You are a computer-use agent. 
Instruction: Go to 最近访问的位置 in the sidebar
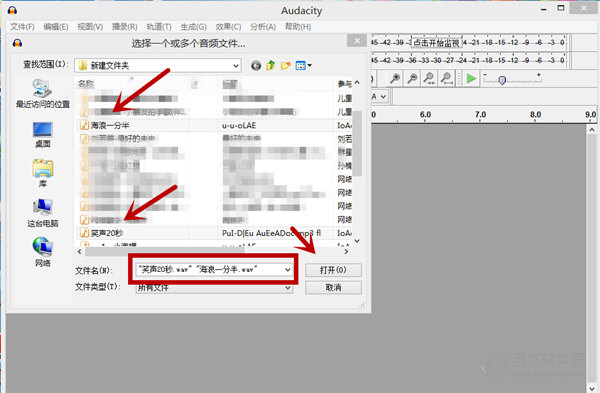tap(42, 94)
